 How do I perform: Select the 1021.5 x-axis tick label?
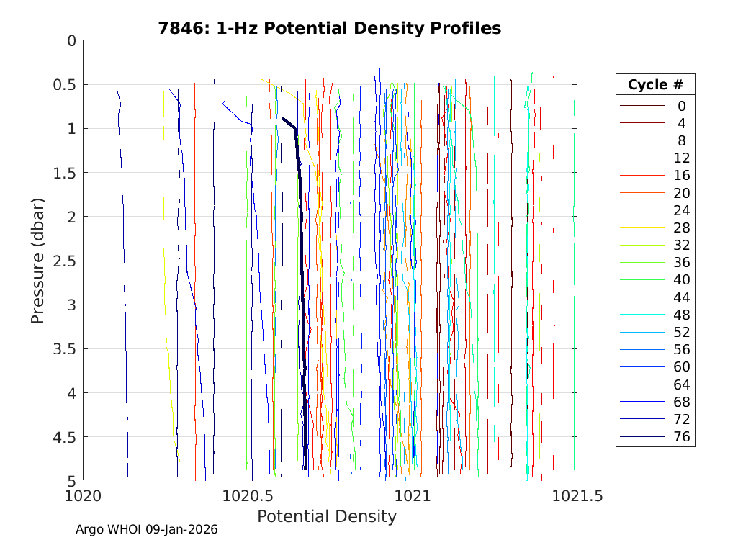click(576, 495)
